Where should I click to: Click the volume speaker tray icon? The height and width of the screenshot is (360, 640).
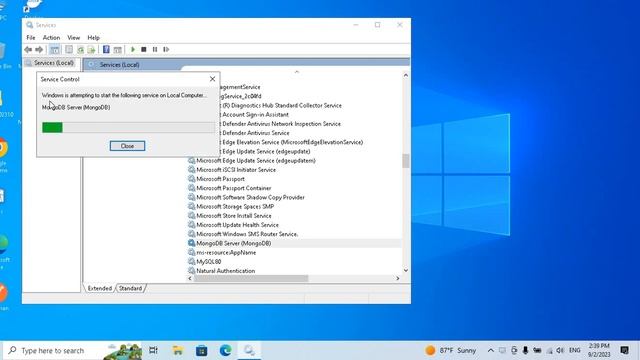click(x=560, y=350)
